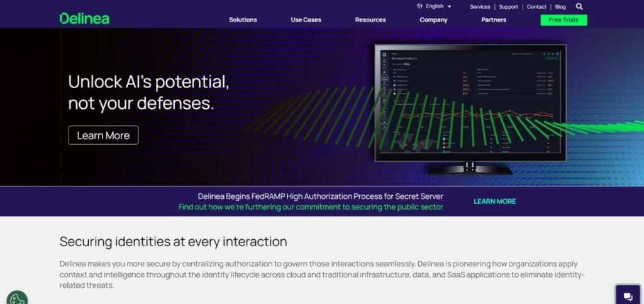Go to the Support link
Screen dimensions: 644x304
(x=508, y=6)
